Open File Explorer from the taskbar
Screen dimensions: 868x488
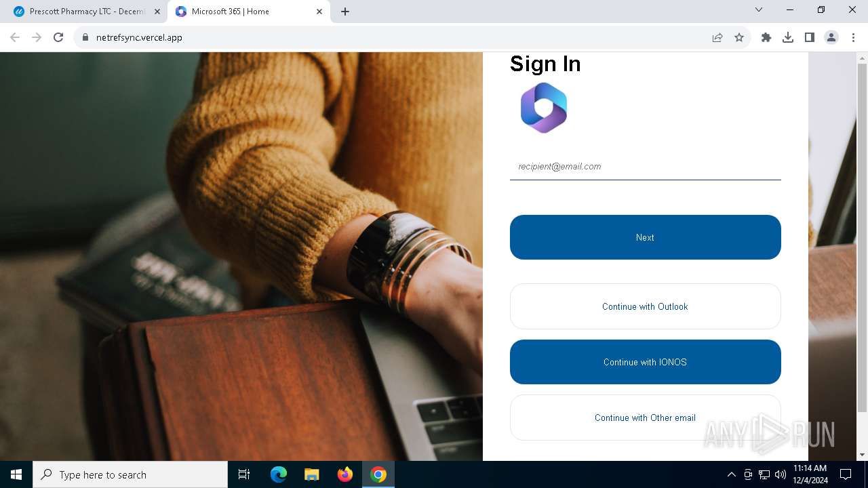tap(312, 474)
